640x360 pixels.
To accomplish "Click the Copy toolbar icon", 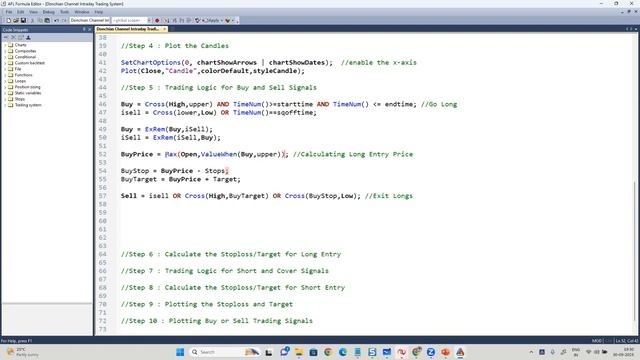I will (x=40, y=20).
